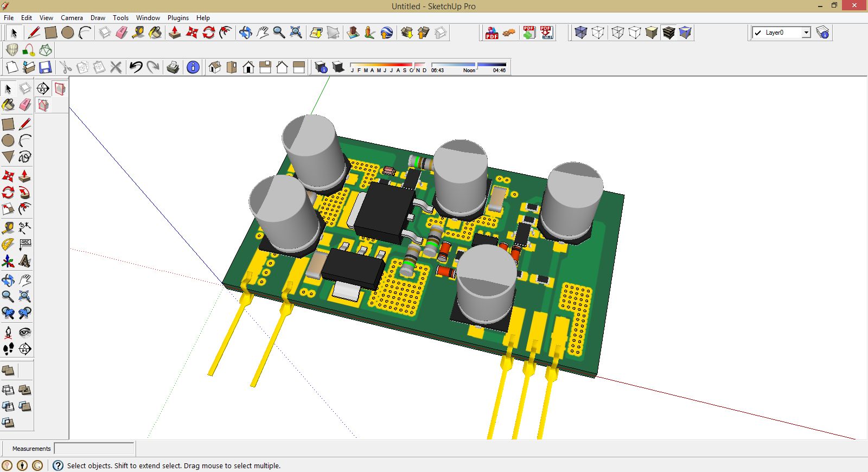Activate the Tape Measure tool in top toolbar

[138, 33]
